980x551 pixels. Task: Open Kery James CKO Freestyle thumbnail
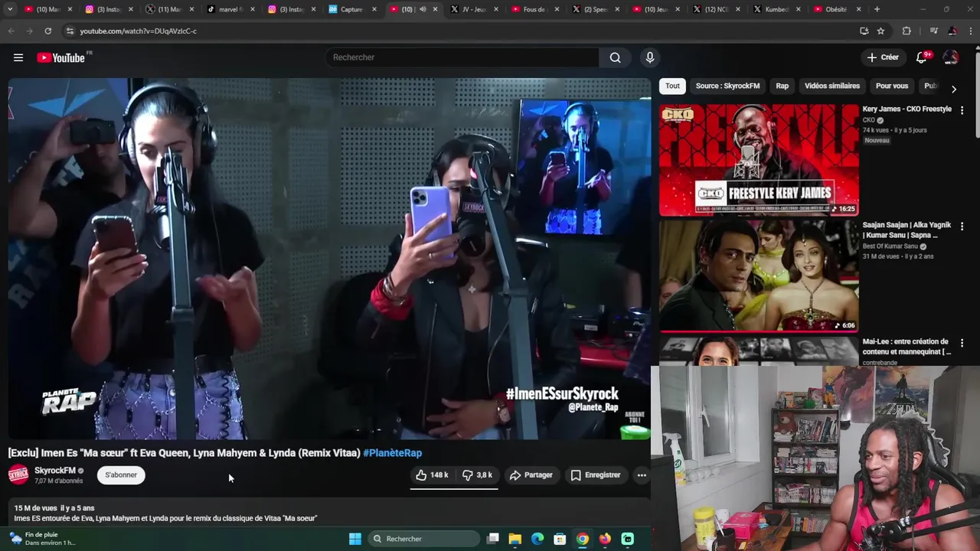click(759, 160)
